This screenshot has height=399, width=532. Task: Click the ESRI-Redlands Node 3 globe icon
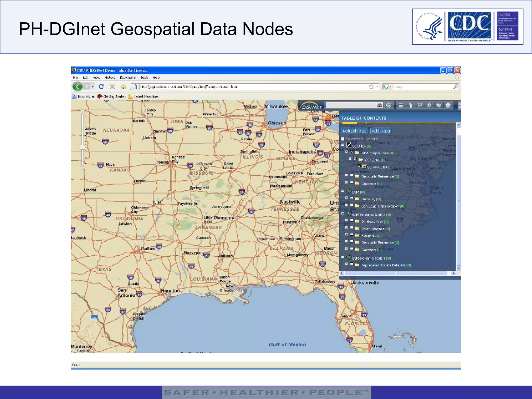[x=349, y=214]
